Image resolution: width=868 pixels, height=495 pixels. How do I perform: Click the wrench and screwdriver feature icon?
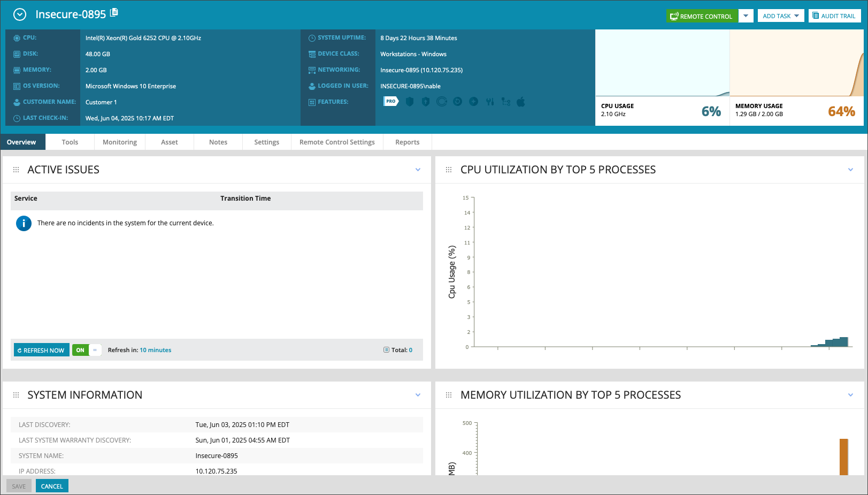click(x=490, y=102)
